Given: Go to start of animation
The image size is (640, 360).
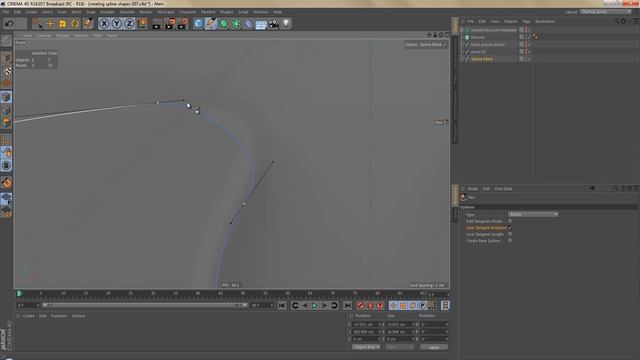Looking at the screenshot, I should click(x=282, y=306).
